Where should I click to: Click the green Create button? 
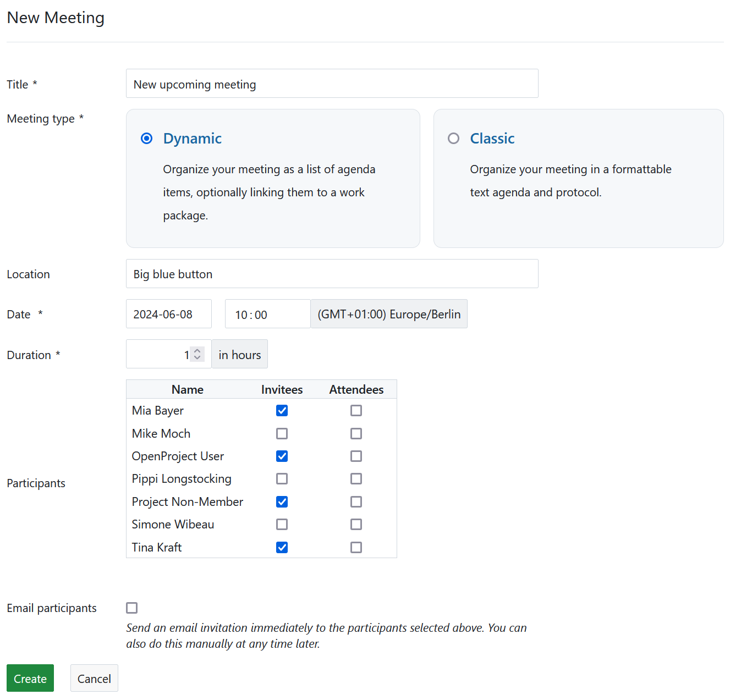[30, 679]
